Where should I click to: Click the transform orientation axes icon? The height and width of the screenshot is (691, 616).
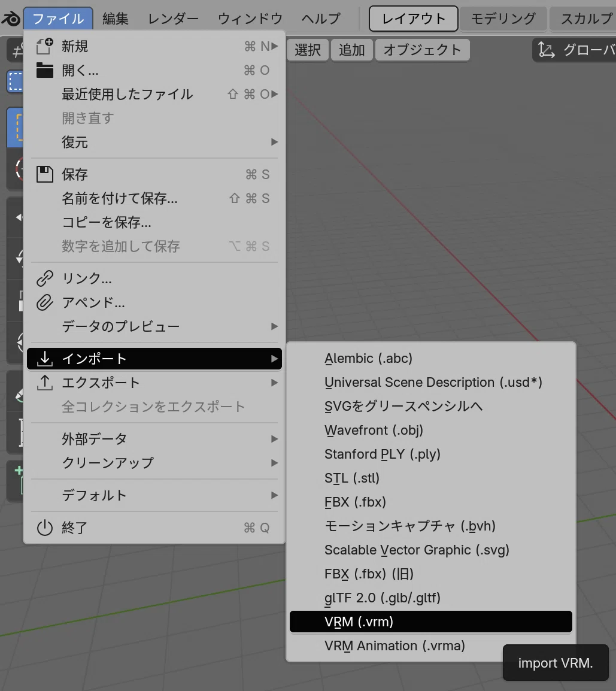point(547,50)
